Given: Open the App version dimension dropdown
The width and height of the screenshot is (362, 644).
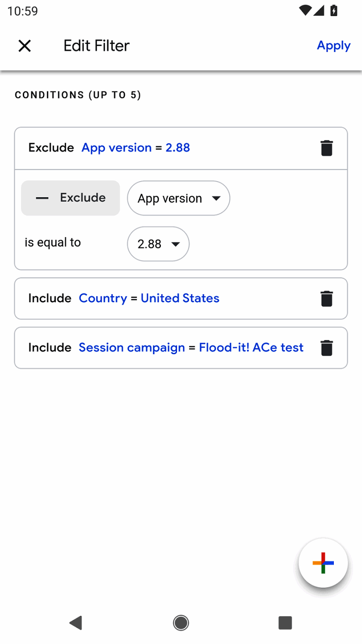Looking at the screenshot, I should tap(179, 198).
